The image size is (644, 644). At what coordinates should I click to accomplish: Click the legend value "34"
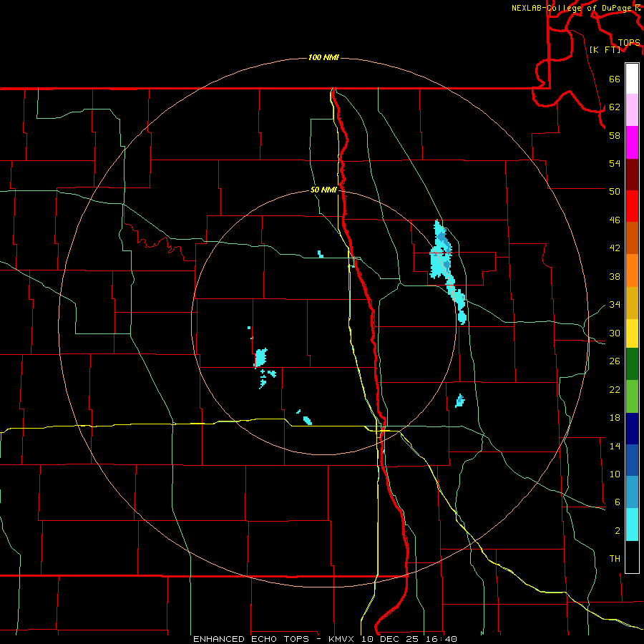615,304
